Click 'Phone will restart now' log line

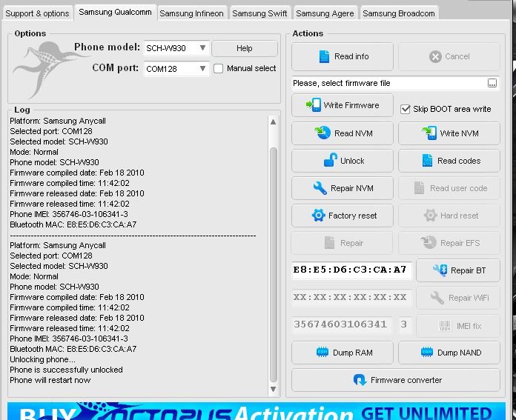click(x=50, y=380)
